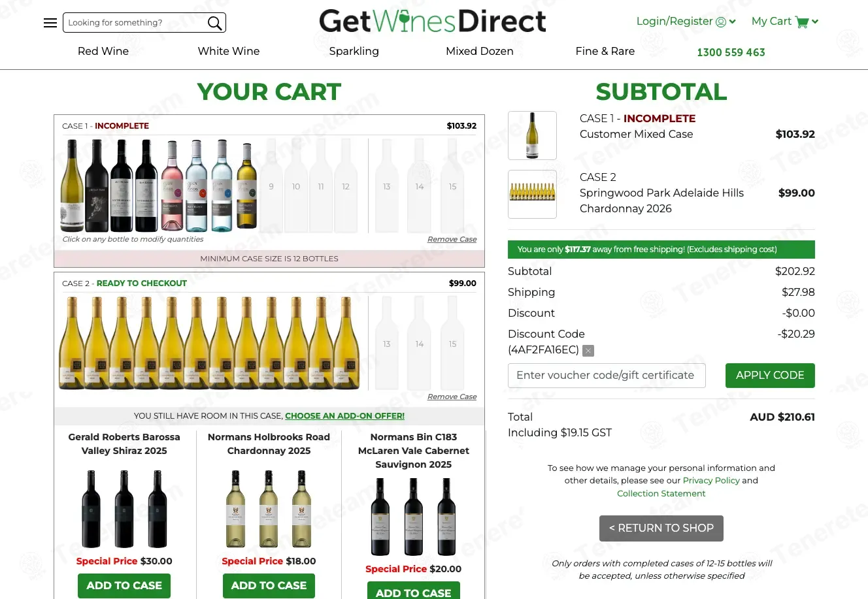Expand the My Cart dropdown chevron
Image resolution: width=868 pixels, height=599 pixels.
coord(815,22)
